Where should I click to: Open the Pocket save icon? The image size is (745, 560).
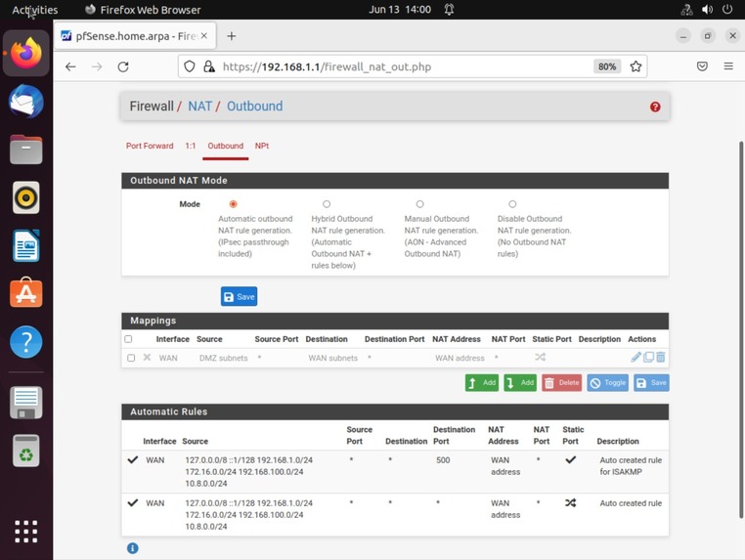[702, 66]
